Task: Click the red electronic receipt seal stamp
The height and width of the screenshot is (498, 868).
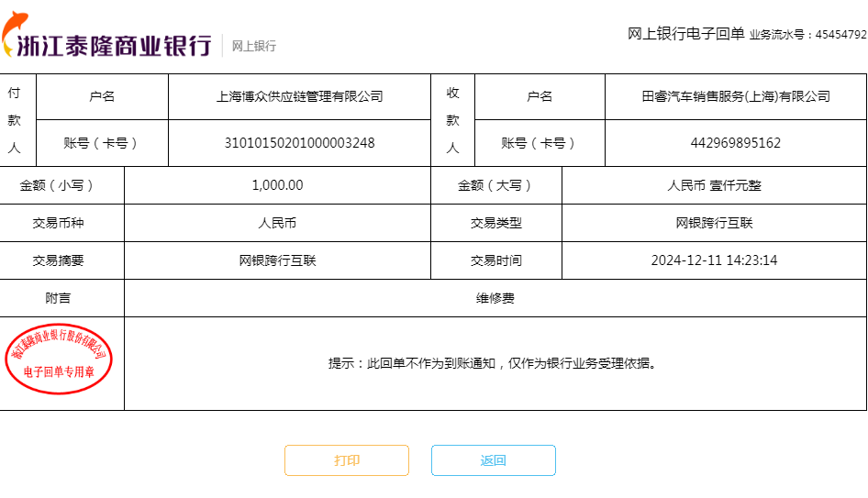Action: pyautogui.click(x=60, y=359)
